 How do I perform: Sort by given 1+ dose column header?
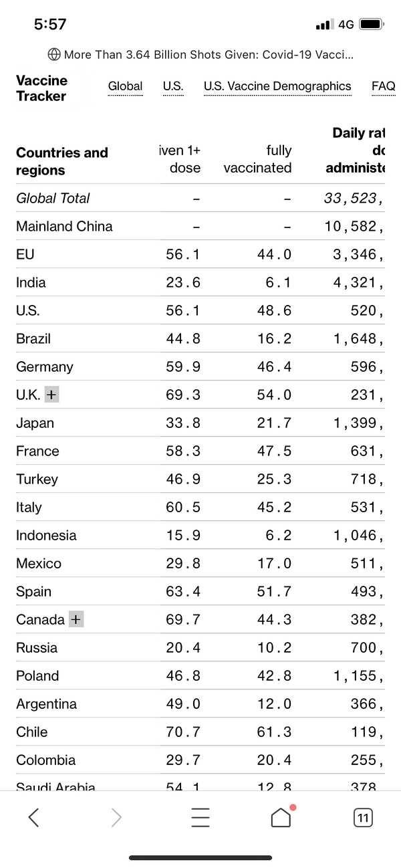pos(180,159)
